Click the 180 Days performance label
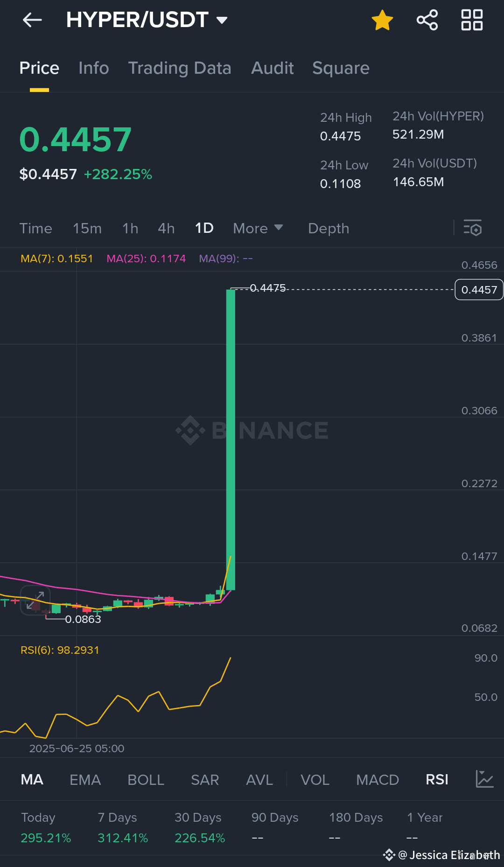Image resolution: width=504 pixels, height=867 pixels. point(356,818)
